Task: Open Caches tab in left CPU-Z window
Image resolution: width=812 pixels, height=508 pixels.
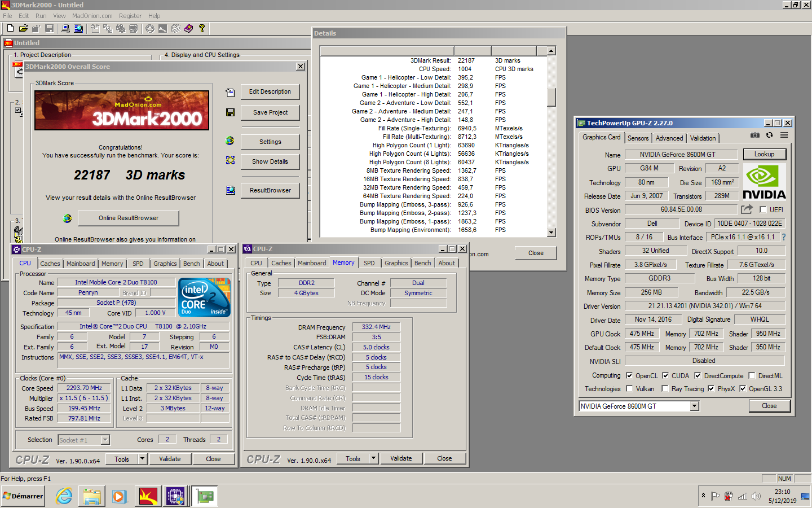Action: point(50,264)
